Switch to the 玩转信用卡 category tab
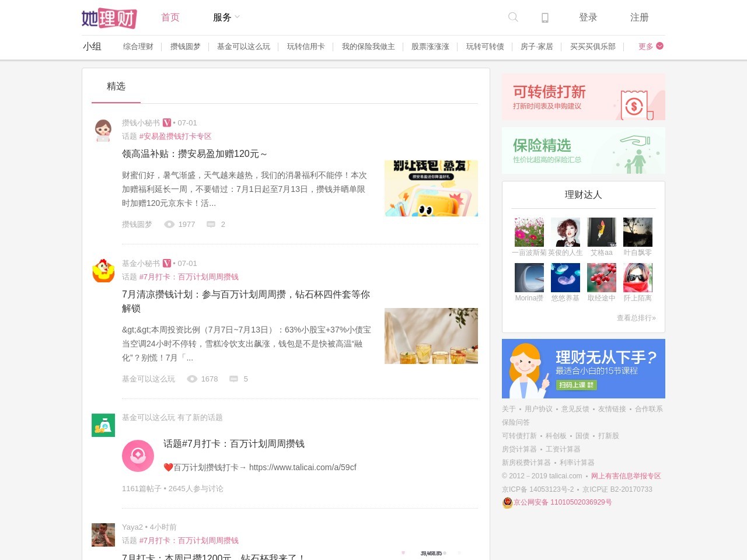Screen dimensions: 747x560 (x=306, y=47)
